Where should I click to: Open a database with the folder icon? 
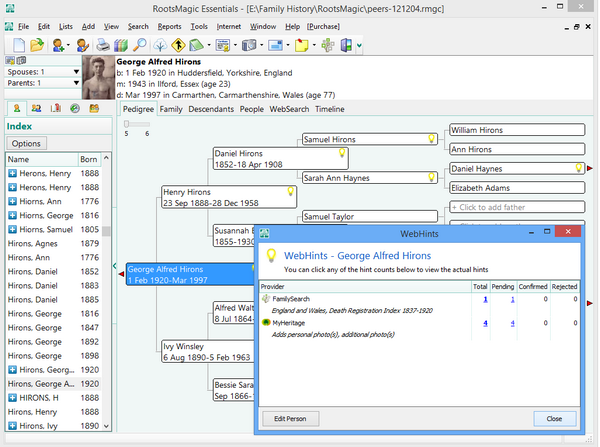(36, 45)
